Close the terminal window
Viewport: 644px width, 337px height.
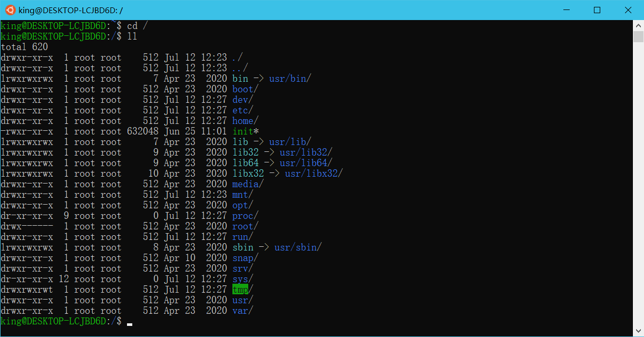click(628, 10)
